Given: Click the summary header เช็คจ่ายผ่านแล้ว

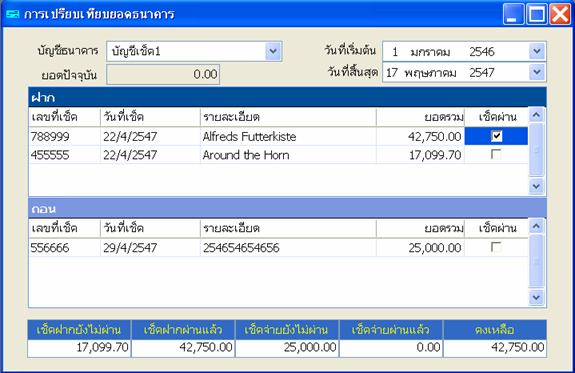Looking at the screenshot, I should tap(391, 330).
